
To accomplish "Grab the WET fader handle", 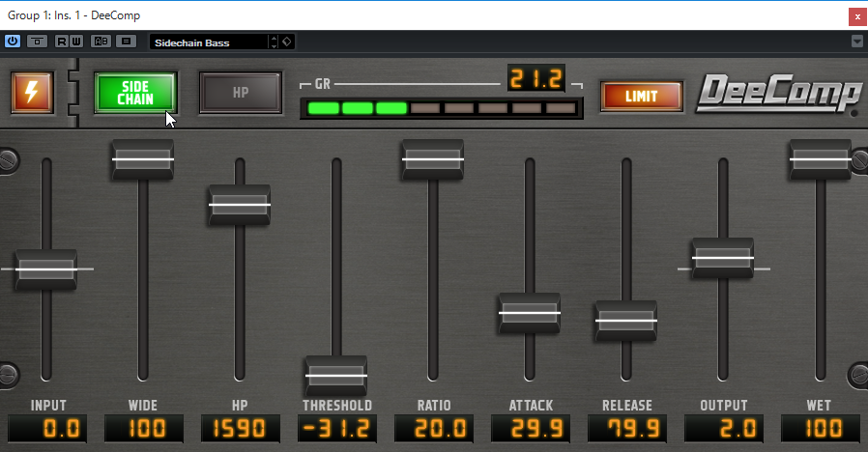I will pyautogui.click(x=820, y=159).
